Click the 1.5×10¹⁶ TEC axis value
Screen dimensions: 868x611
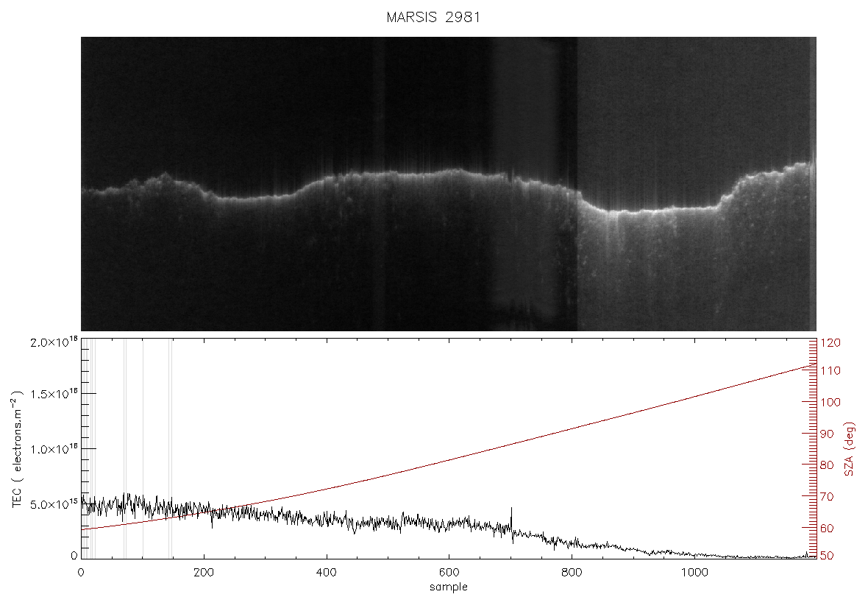[54, 394]
